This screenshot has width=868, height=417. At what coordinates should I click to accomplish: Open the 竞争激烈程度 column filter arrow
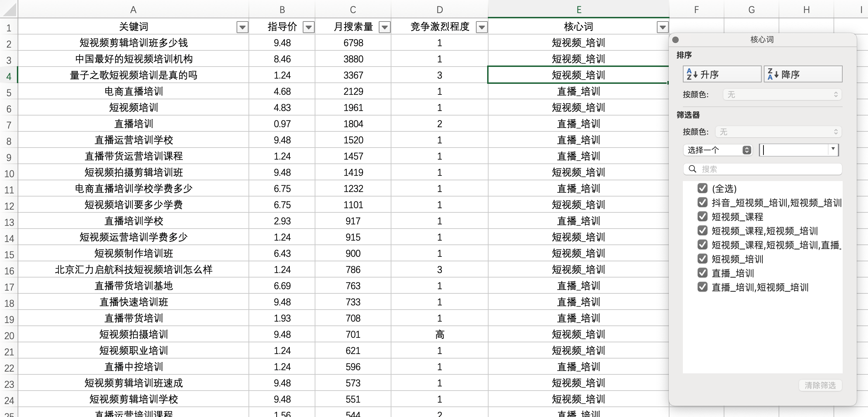[x=481, y=27]
